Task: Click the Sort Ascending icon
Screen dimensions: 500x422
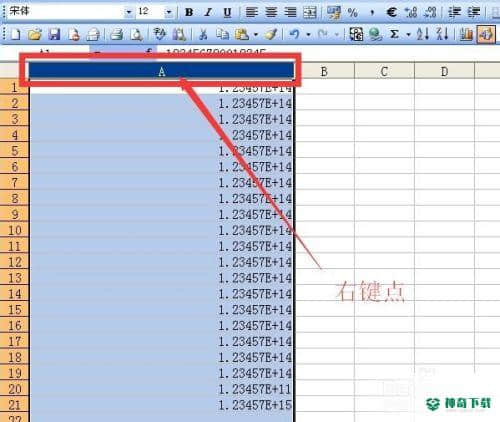Action: pyautogui.click(x=423, y=34)
